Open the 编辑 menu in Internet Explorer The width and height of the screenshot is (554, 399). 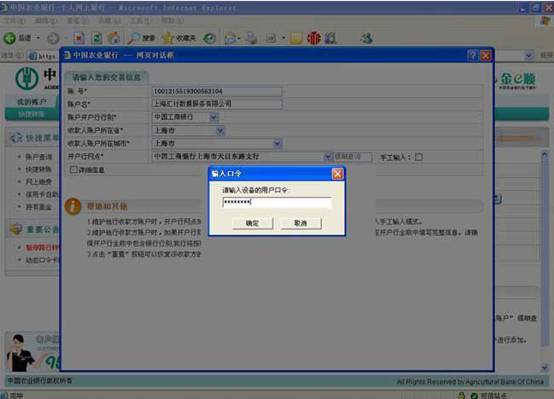pos(46,21)
